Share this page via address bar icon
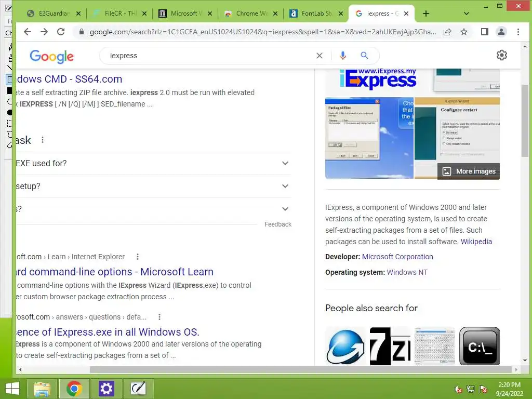This screenshot has height=399, width=532. 447,32
